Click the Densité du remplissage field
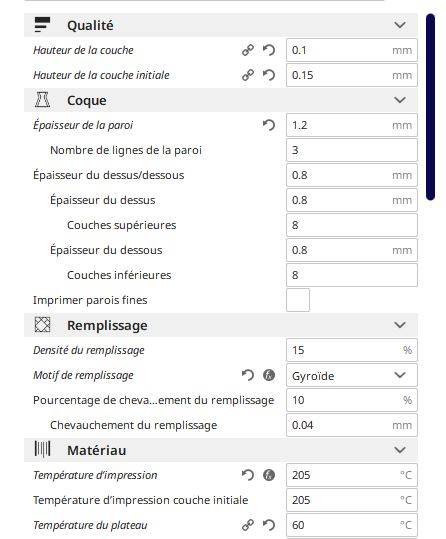 tap(352, 350)
